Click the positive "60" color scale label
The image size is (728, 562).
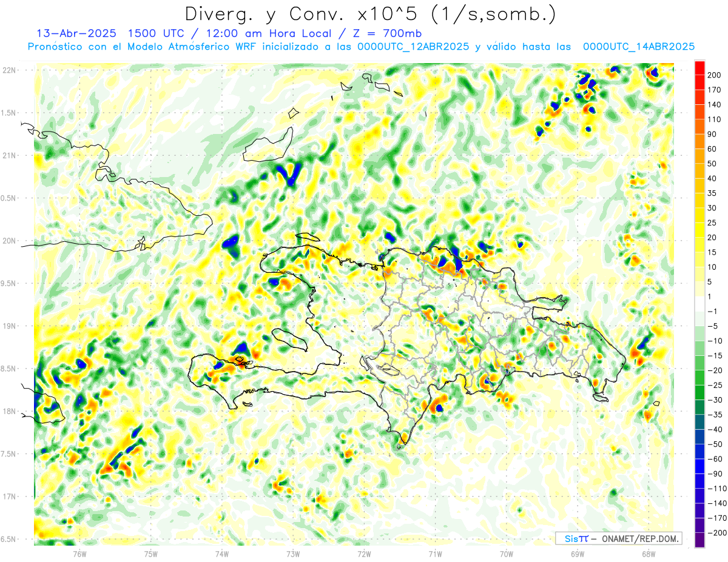click(713, 149)
